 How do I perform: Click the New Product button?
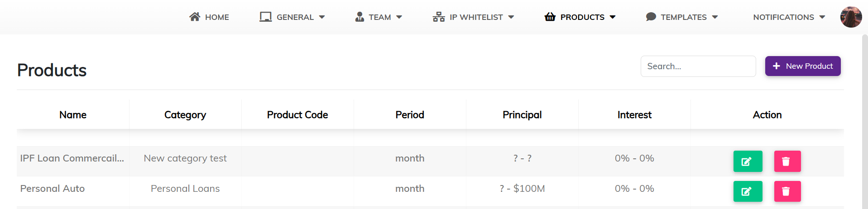tap(802, 66)
